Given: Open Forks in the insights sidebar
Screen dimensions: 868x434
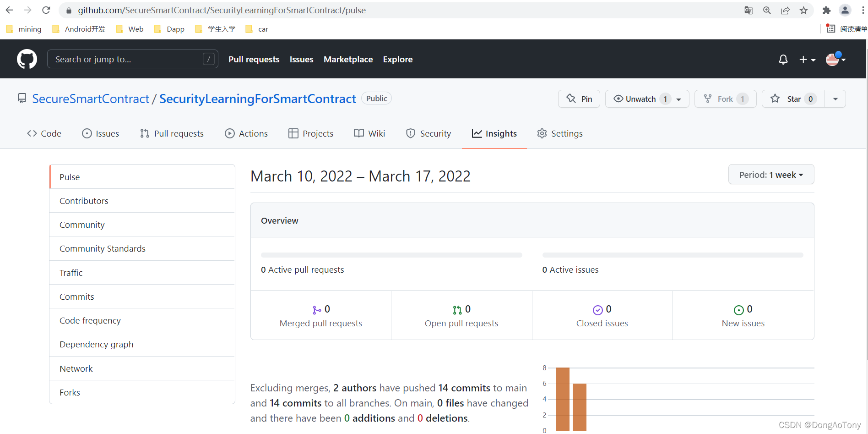Looking at the screenshot, I should (x=142, y=392).
